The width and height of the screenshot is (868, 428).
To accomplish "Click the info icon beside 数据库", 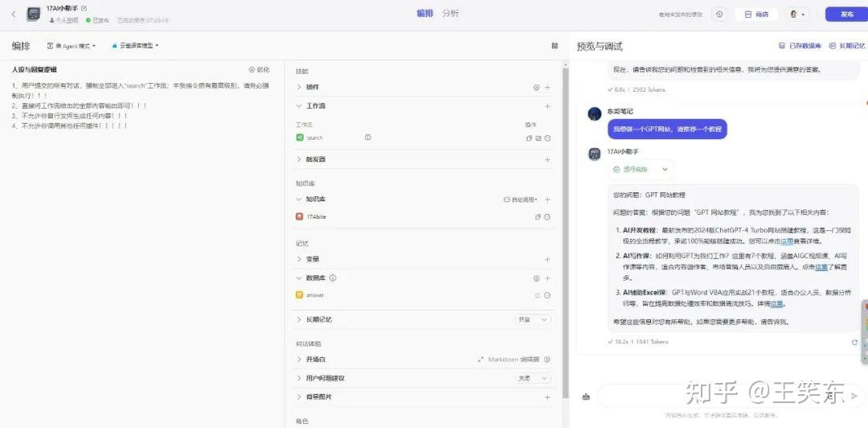I will pos(333,278).
